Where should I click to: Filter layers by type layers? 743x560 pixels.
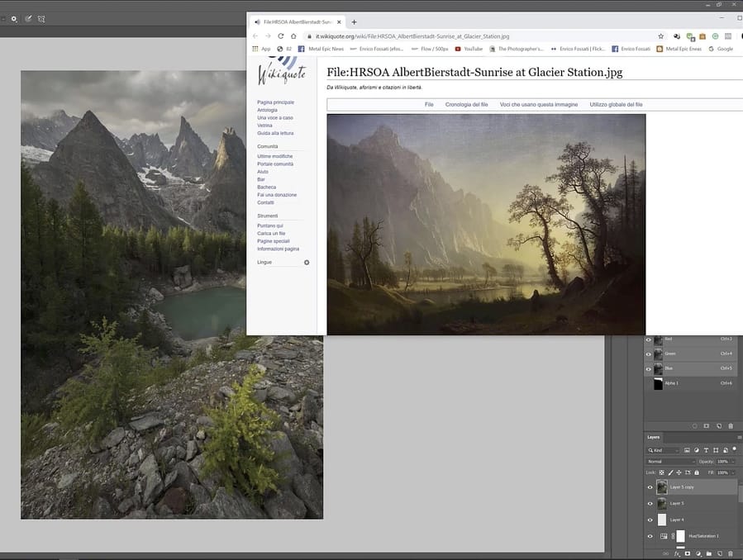click(706, 450)
